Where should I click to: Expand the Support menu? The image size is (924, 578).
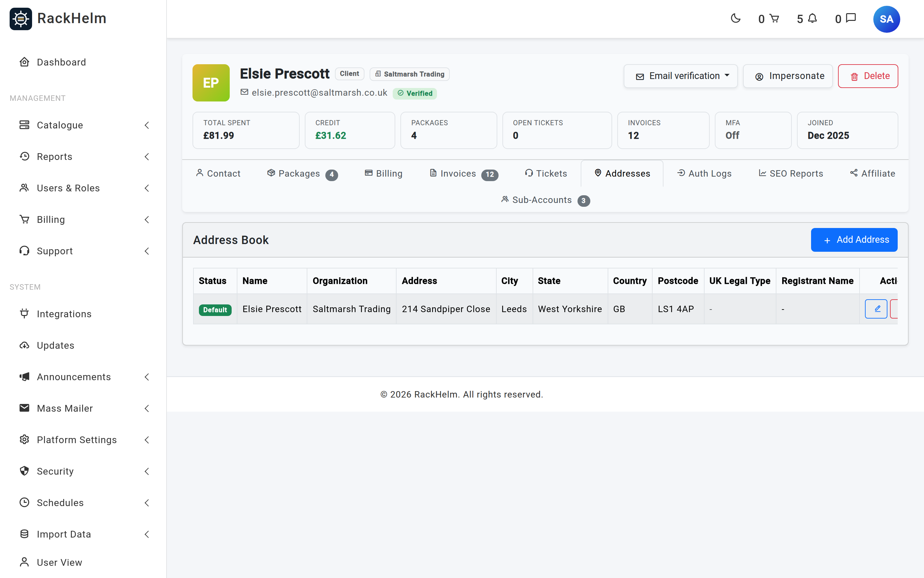83,251
